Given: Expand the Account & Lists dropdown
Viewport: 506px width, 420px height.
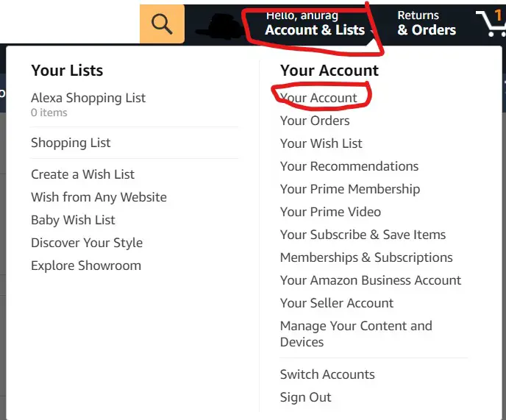Looking at the screenshot, I should point(315,24).
